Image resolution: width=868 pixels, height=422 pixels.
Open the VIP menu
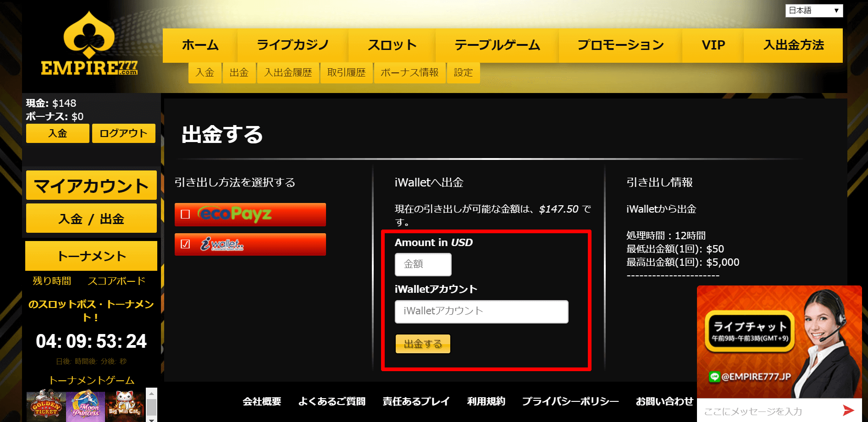coord(713,45)
